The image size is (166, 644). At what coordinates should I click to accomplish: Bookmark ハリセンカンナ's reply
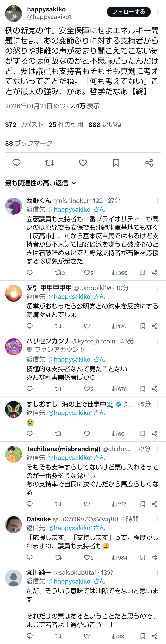pyautogui.click(x=143, y=389)
